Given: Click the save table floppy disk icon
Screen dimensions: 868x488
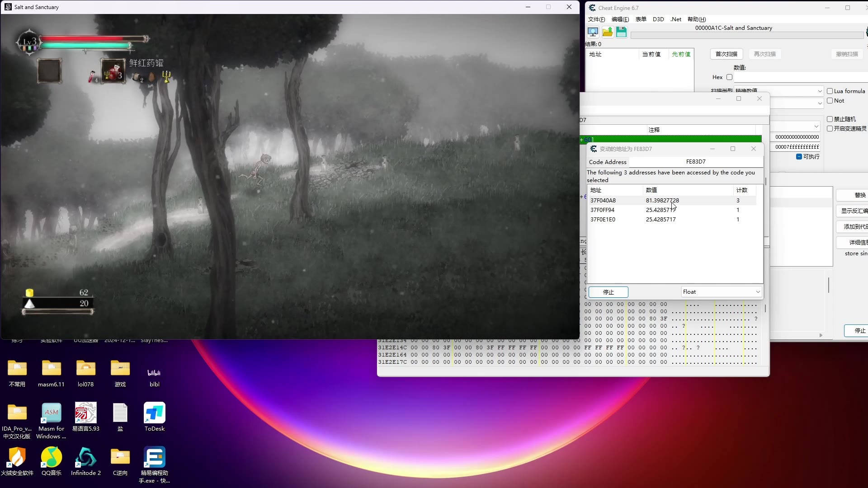Looking at the screenshot, I should click(621, 32).
